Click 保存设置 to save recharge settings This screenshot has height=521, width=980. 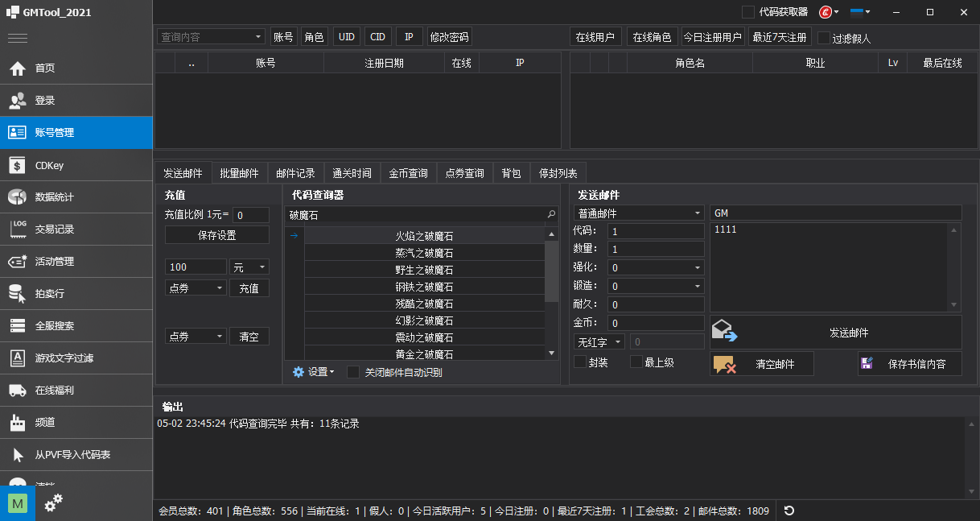pos(216,234)
